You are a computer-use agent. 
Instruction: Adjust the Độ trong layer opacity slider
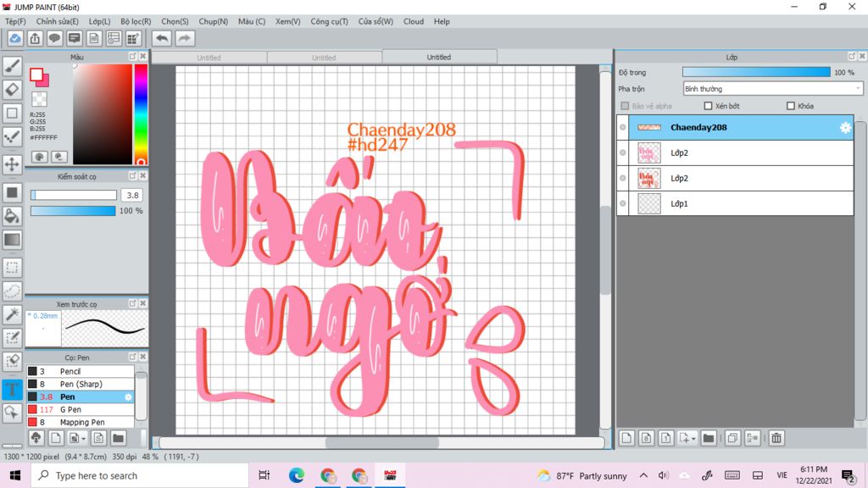[756, 72]
